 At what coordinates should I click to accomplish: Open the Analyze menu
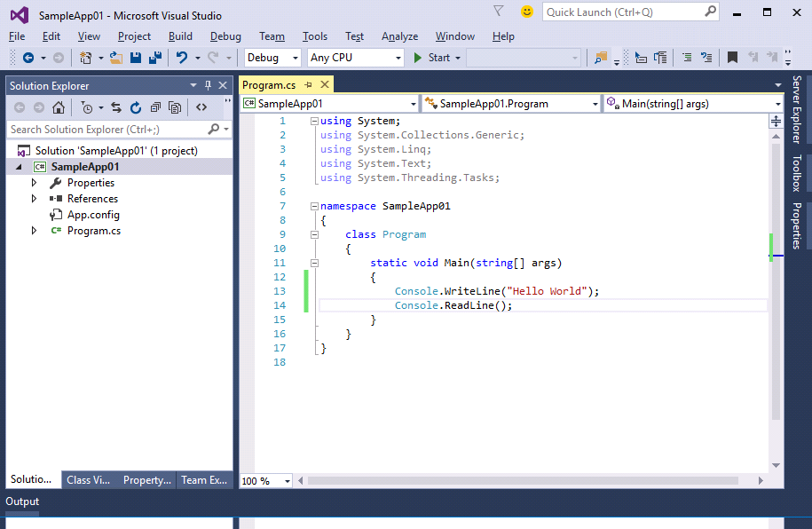point(399,36)
